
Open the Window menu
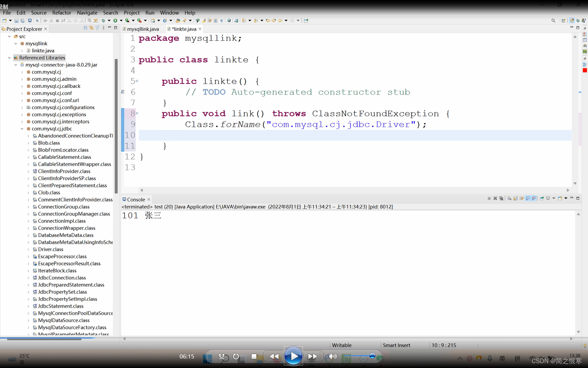click(169, 12)
